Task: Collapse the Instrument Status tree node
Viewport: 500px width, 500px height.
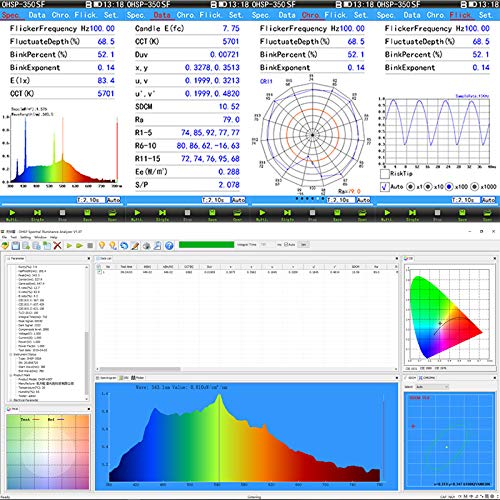Action: pyautogui.click(x=11, y=354)
